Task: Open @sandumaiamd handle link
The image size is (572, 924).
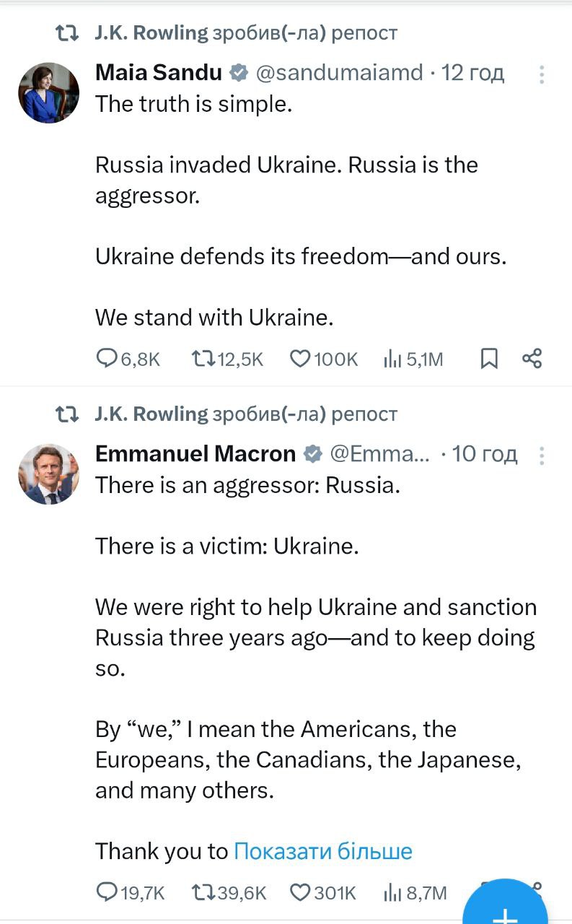Action: click(339, 73)
